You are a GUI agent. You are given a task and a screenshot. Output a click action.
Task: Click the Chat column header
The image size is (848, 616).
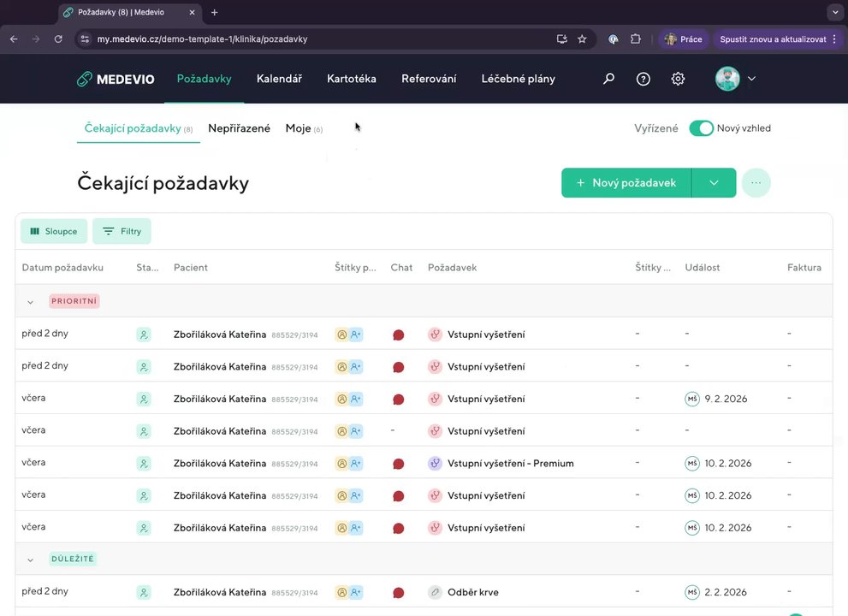(401, 268)
